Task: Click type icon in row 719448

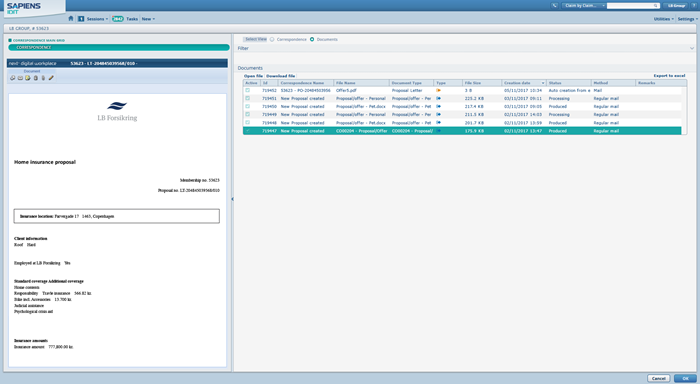Action: [x=438, y=122]
